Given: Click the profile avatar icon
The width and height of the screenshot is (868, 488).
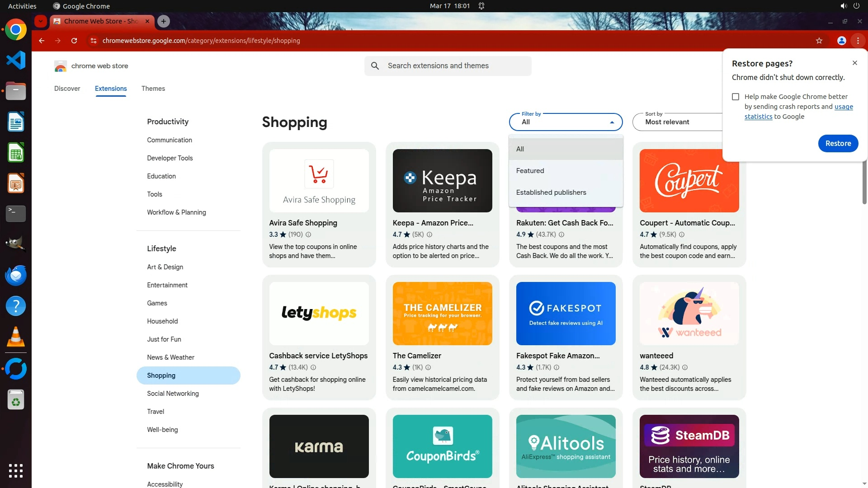Looking at the screenshot, I should [841, 41].
